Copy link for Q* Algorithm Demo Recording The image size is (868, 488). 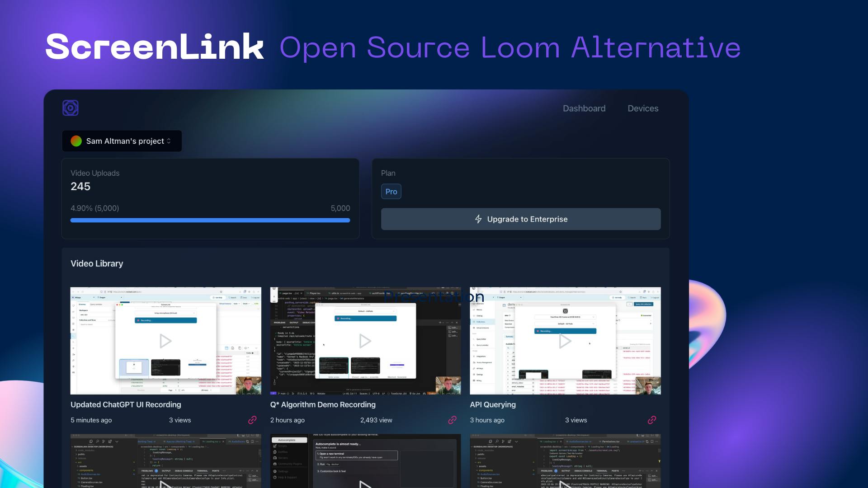[x=452, y=420]
